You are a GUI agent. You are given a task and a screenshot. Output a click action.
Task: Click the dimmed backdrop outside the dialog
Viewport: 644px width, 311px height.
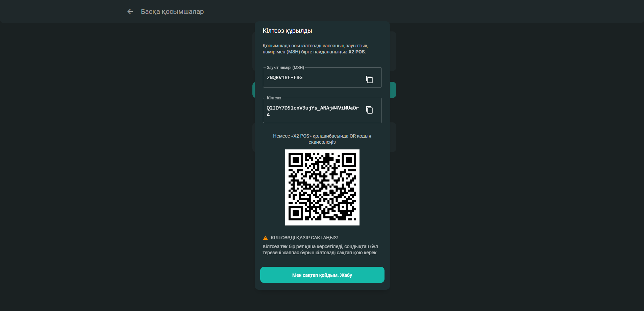[x=135, y=169]
